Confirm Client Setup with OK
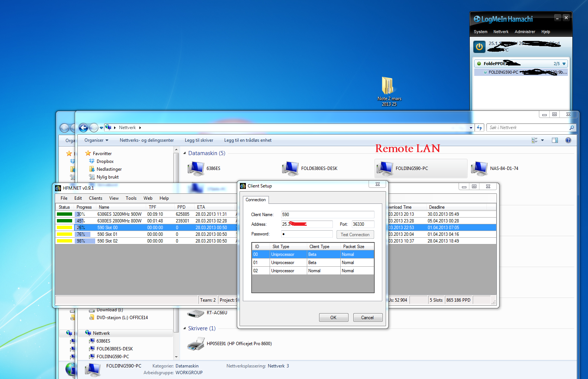588x379 pixels. [x=334, y=318]
